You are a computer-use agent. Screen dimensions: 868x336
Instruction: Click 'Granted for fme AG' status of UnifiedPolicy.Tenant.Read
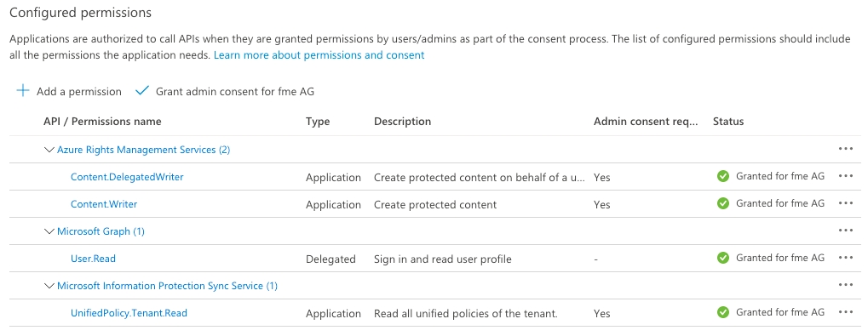click(x=780, y=312)
